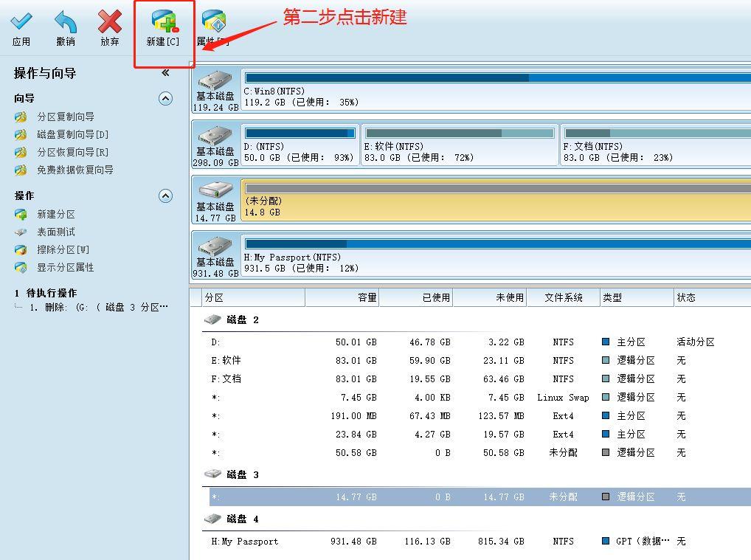This screenshot has width=751, height=560.
Task: Select the F: 文档 table row
Action: tap(480, 379)
